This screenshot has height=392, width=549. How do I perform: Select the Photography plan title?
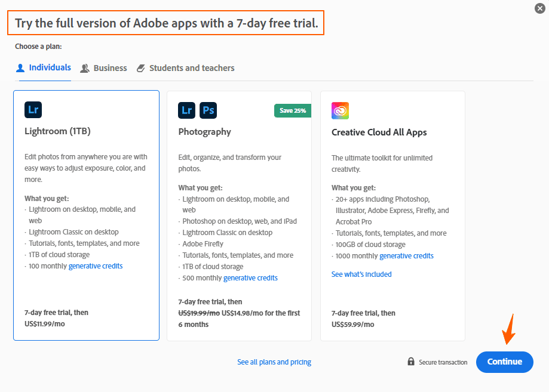pyautogui.click(x=205, y=132)
